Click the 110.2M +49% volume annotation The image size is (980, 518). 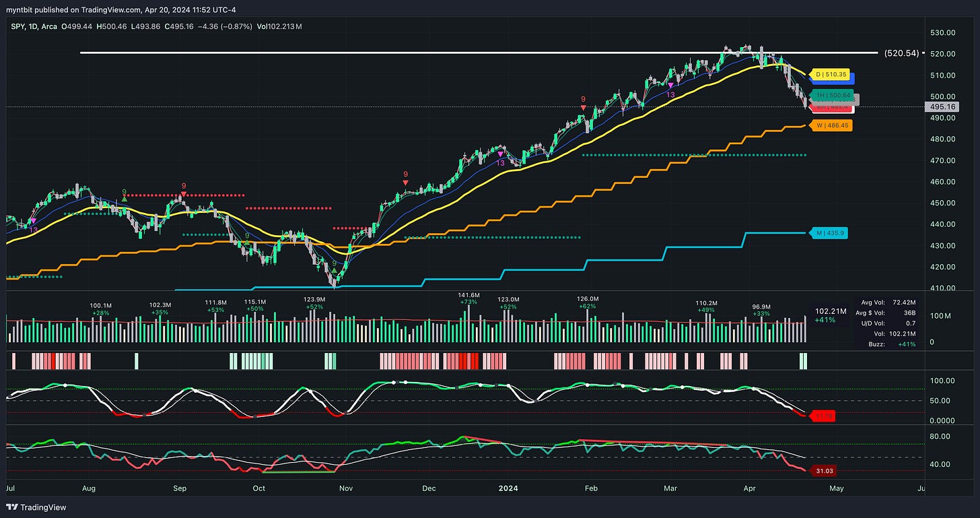[706, 306]
